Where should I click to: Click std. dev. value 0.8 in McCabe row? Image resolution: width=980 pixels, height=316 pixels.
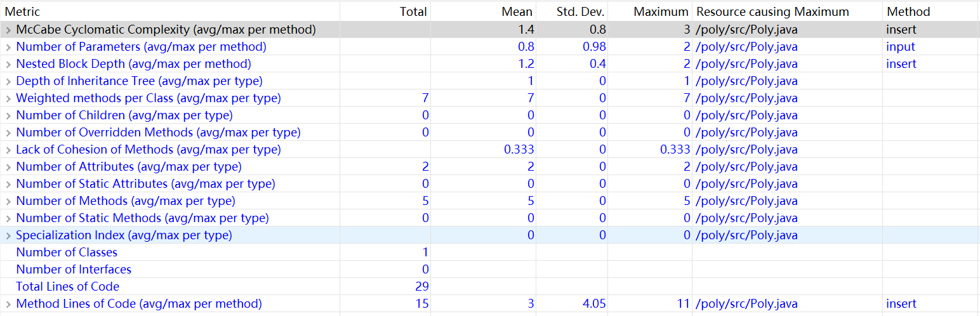pyautogui.click(x=598, y=30)
